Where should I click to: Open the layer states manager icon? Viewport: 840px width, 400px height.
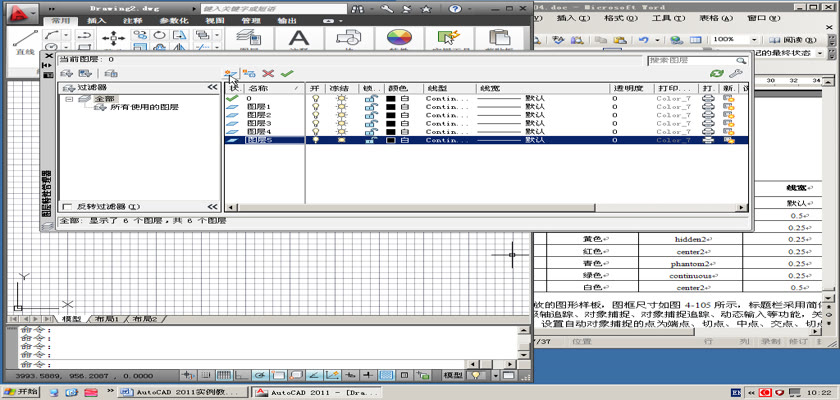[x=111, y=73]
